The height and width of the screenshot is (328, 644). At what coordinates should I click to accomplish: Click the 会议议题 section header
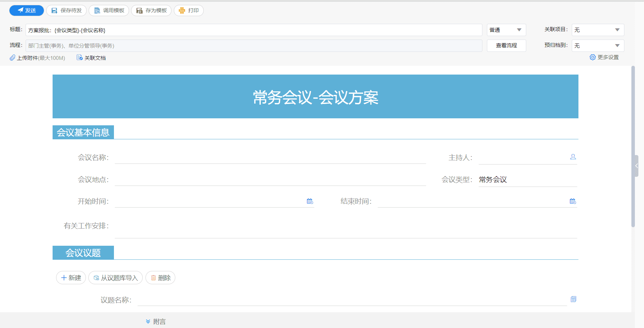pos(83,253)
